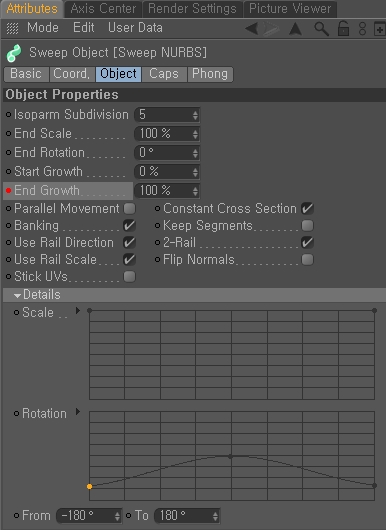Click Isoparm Subdivision stepper arrows
Viewport: 386px width, 530px height.
click(x=195, y=115)
